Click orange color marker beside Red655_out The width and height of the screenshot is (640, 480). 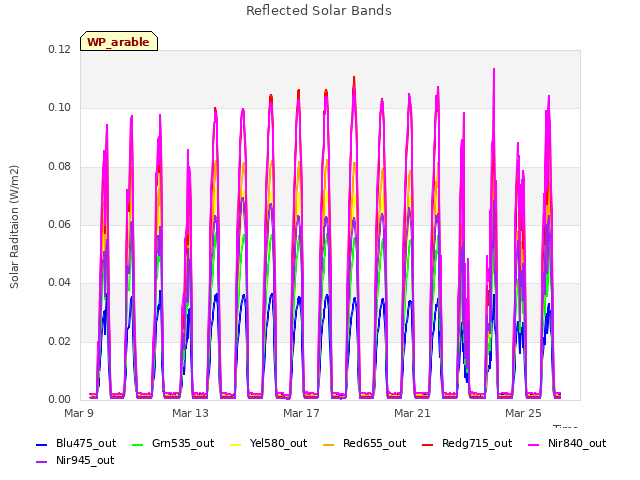click(328, 444)
